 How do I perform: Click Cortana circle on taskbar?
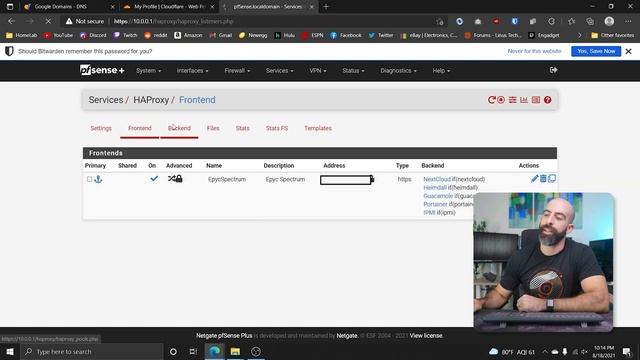(x=173, y=351)
